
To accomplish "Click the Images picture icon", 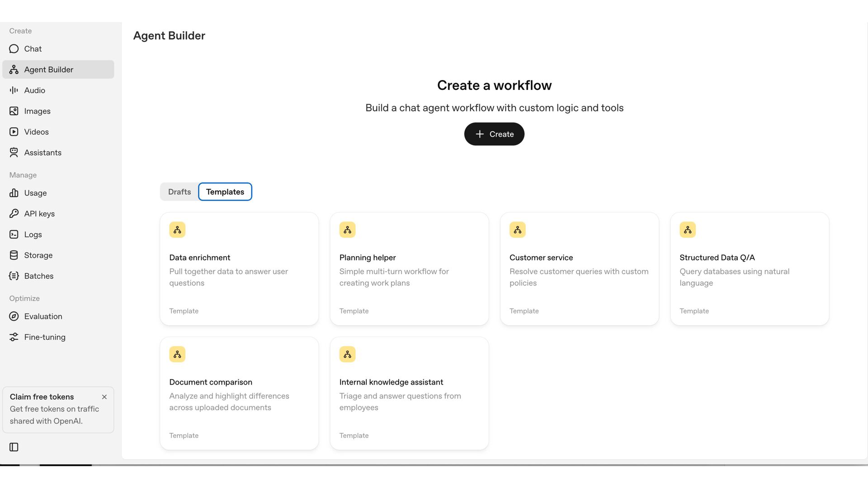I will pos(14,111).
